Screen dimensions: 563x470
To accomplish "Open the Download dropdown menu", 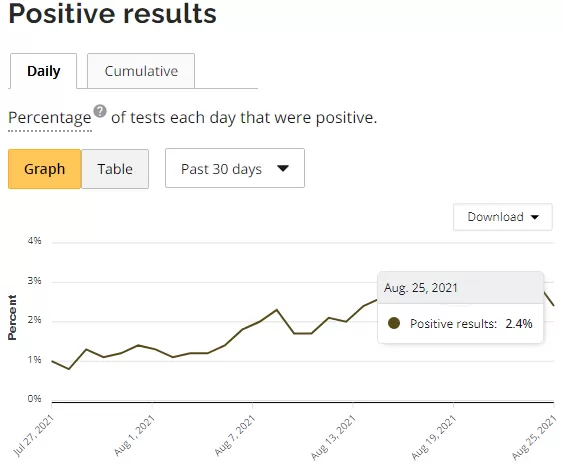I will coord(502,217).
